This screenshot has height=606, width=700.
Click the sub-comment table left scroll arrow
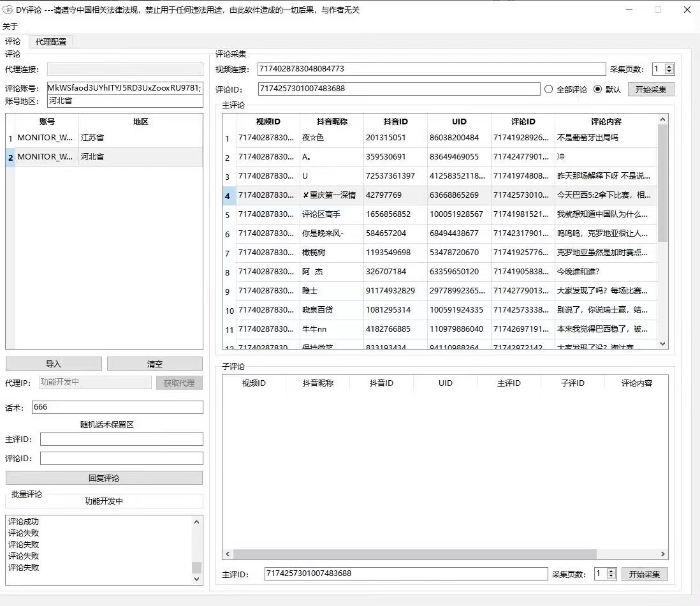coord(228,554)
